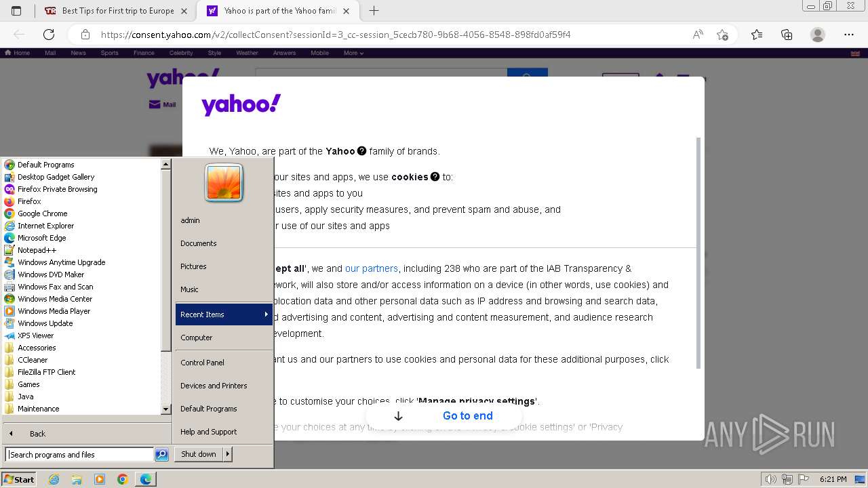Open the Favorites panel
The width and height of the screenshot is (868, 488).
click(x=757, y=35)
